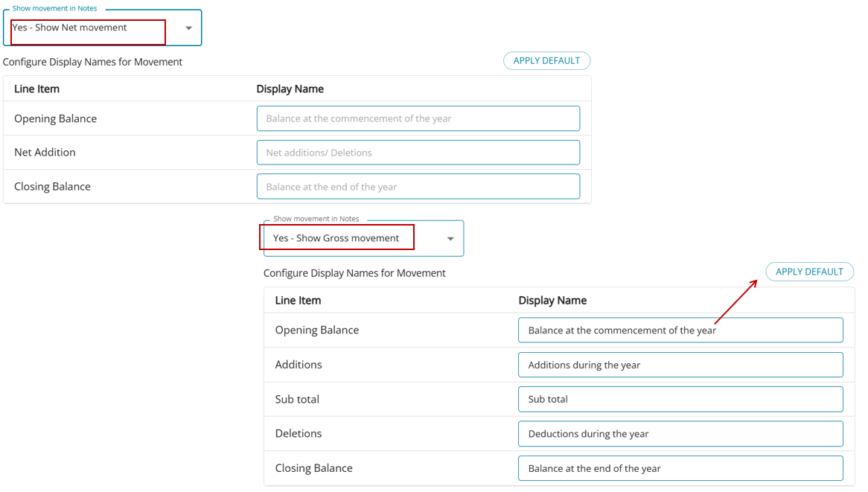Select the Deletions line item label

[299, 433]
